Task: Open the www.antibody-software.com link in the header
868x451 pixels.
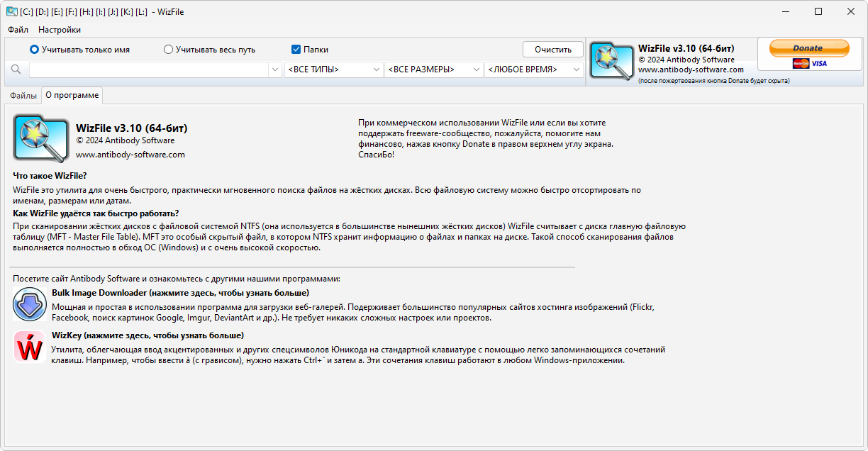Action: [691, 69]
